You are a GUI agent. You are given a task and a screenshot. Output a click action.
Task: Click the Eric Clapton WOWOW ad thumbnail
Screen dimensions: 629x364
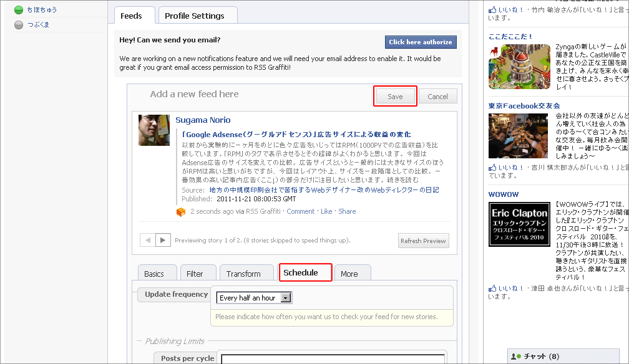coord(519,224)
